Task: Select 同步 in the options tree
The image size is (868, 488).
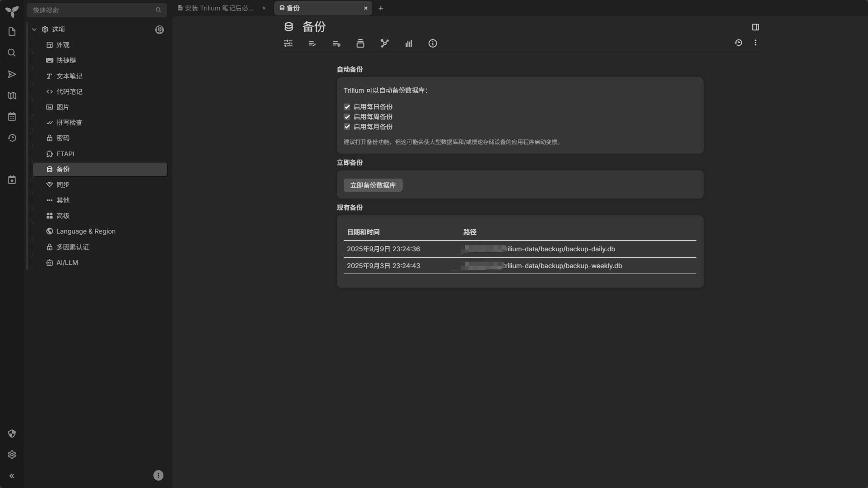Action: 63,185
